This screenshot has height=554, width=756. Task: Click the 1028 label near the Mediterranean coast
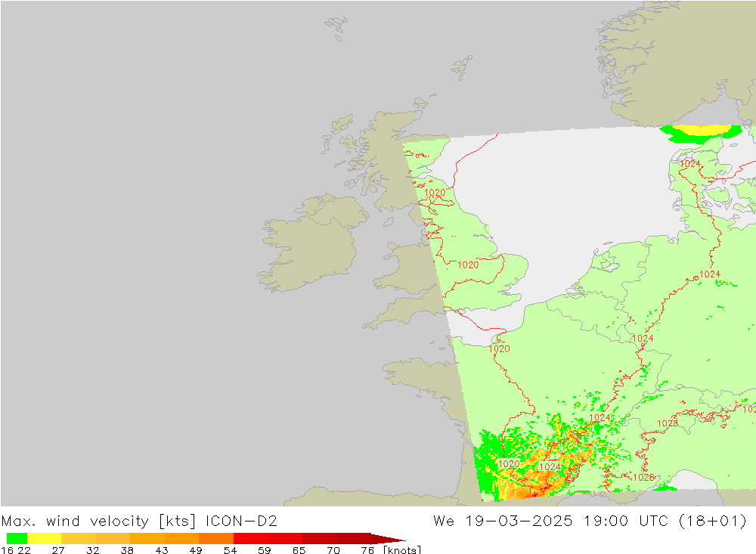[x=643, y=478]
